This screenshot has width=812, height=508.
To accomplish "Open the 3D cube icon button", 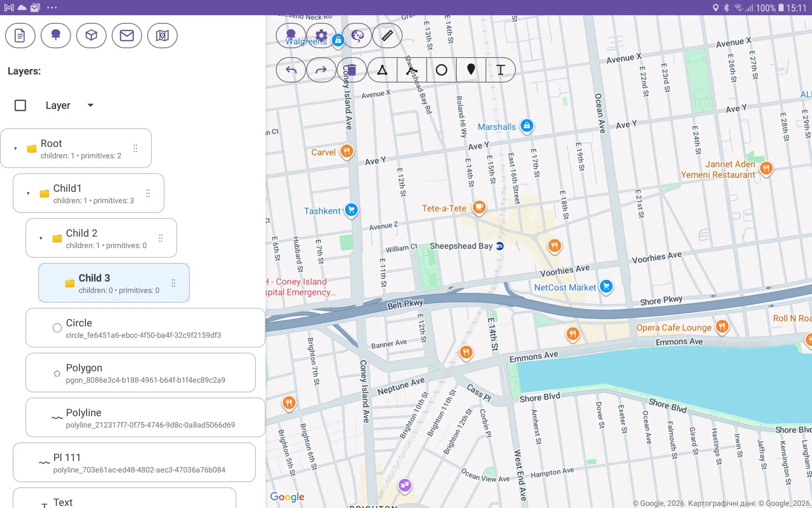I will click(91, 36).
